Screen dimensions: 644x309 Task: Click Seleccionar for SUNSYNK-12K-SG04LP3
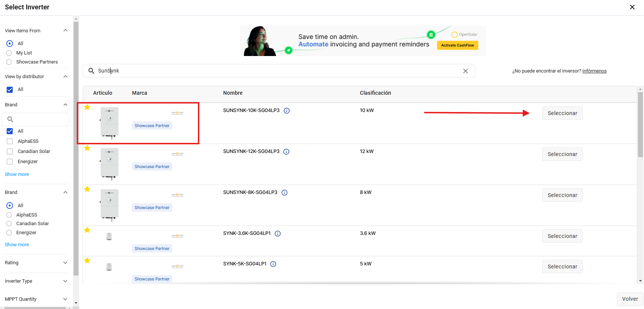[562, 154]
